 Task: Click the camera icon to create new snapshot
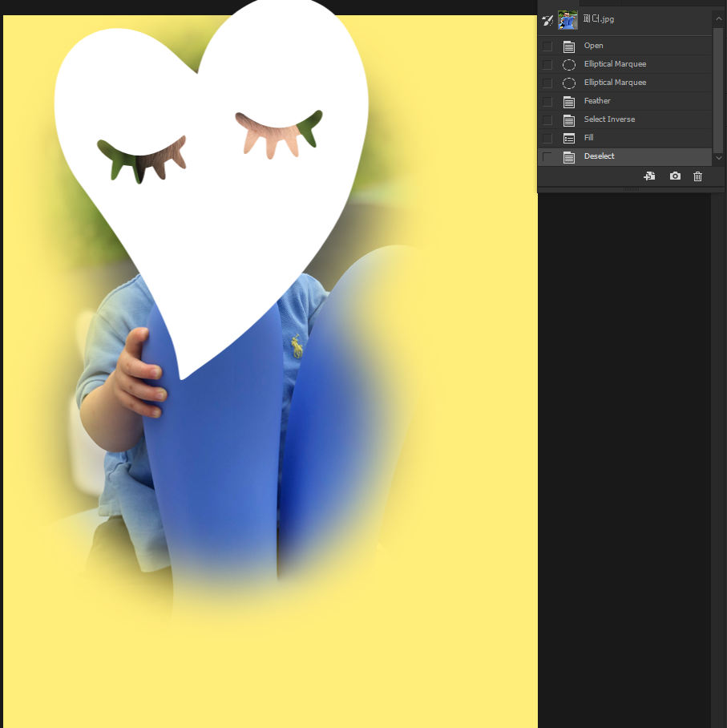(675, 176)
